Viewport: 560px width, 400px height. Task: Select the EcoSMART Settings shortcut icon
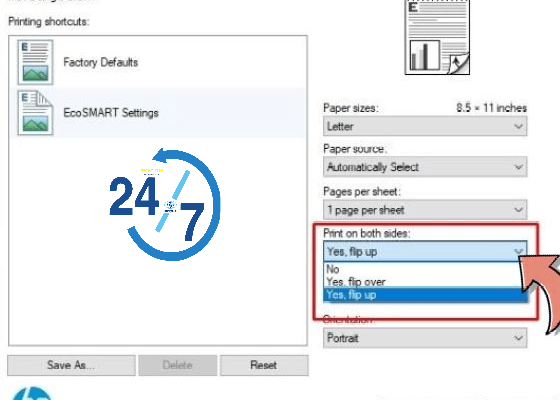pos(35,113)
